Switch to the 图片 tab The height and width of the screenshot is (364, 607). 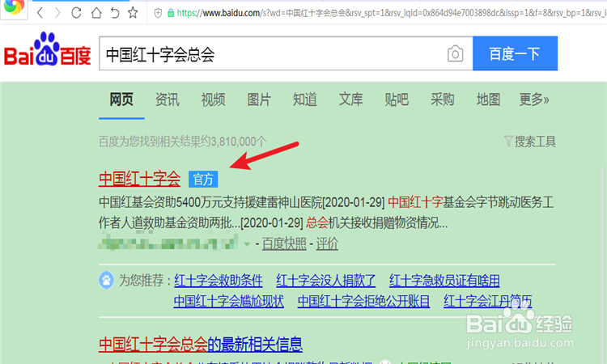[x=259, y=99]
